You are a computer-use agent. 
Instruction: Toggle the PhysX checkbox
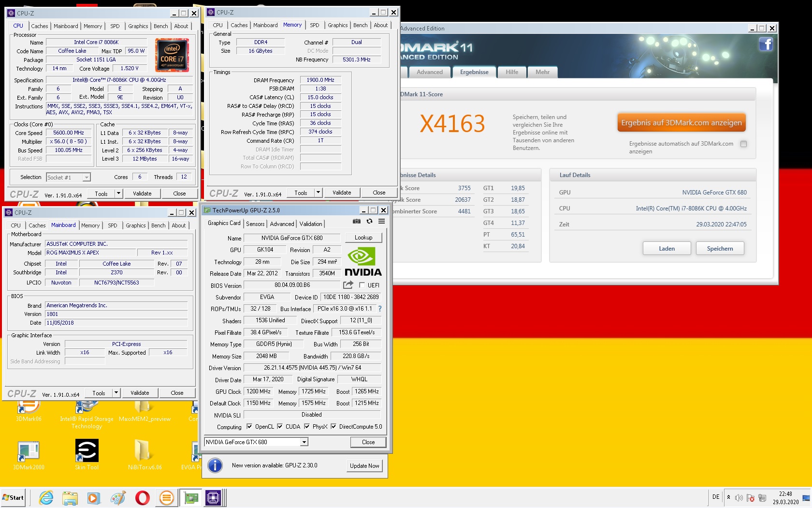pos(307,426)
